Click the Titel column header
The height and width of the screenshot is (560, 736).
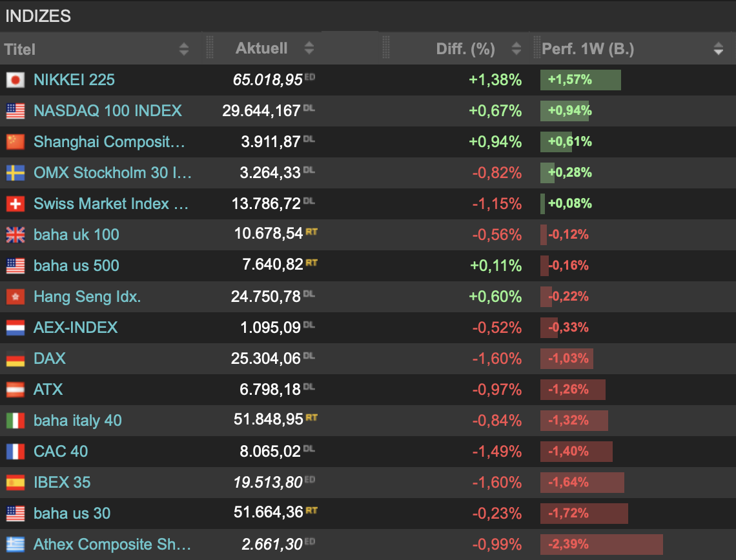pos(20,49)
